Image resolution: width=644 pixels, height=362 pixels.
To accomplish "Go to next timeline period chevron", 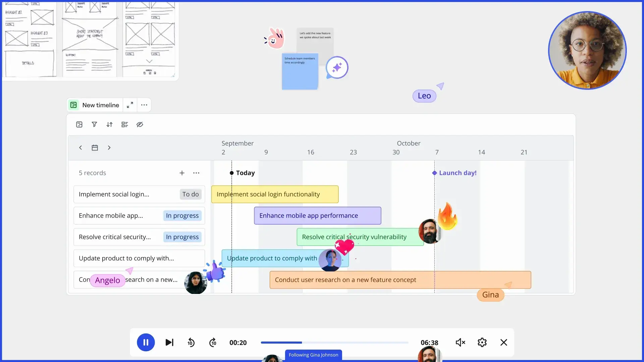I will tap(109, 147).
